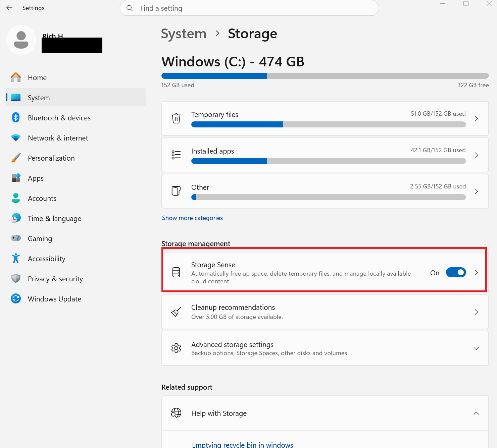Click the Windows (C:) usage progress bar
This screenshot has height=448, width=497.
(325, 76)
